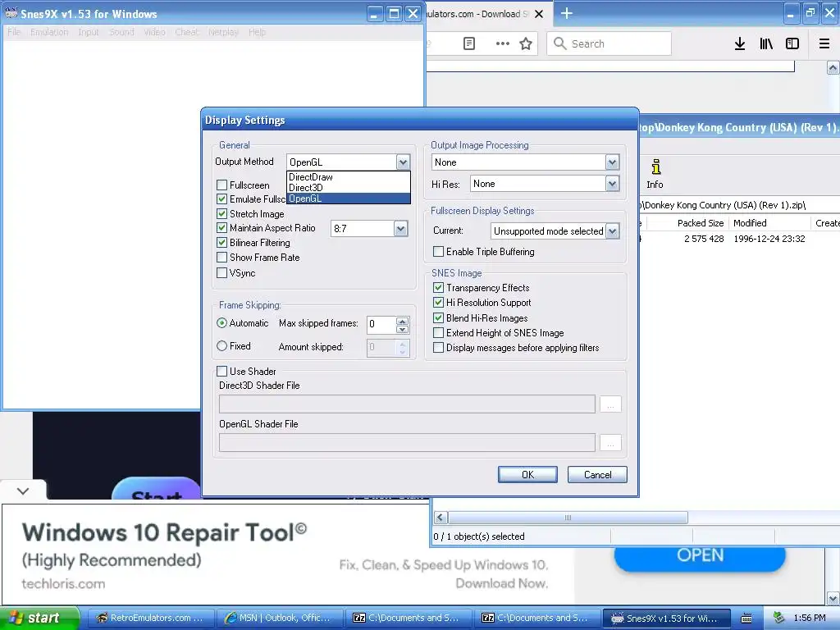The height and width of the screenshot is (630, 840).
Task: Click Packed Size column header
Action: 700,223
